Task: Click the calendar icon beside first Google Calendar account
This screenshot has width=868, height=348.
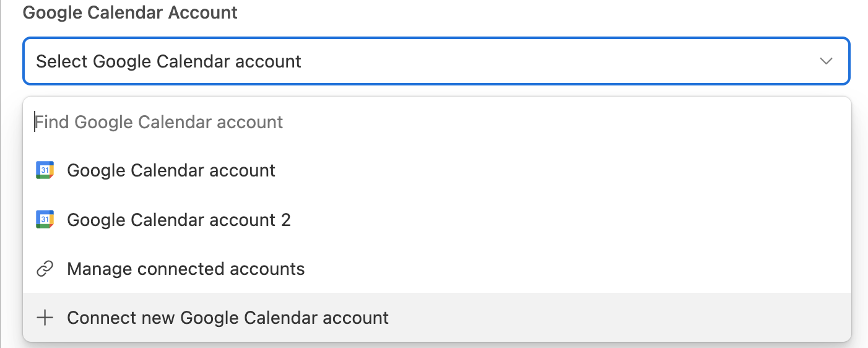Action: pos(45,170)
